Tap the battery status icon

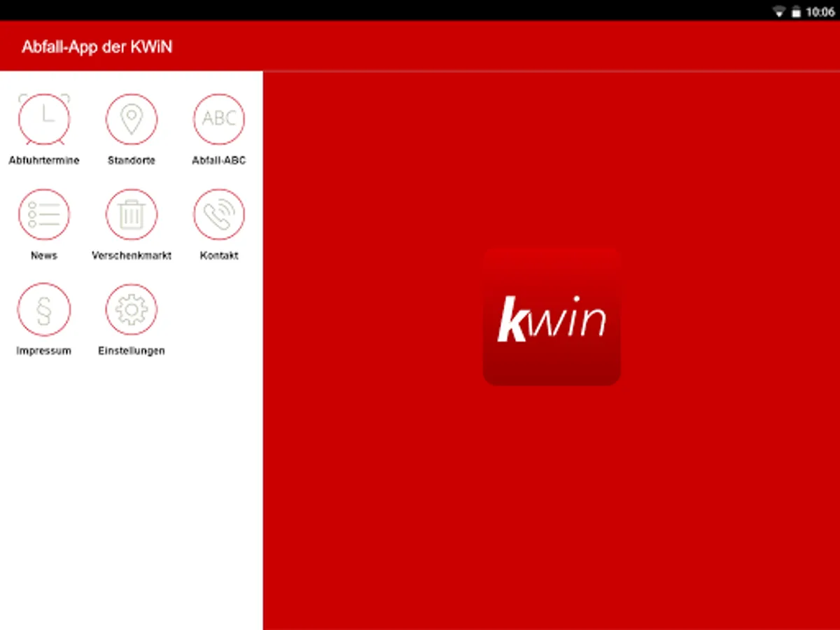click(796, 12)
